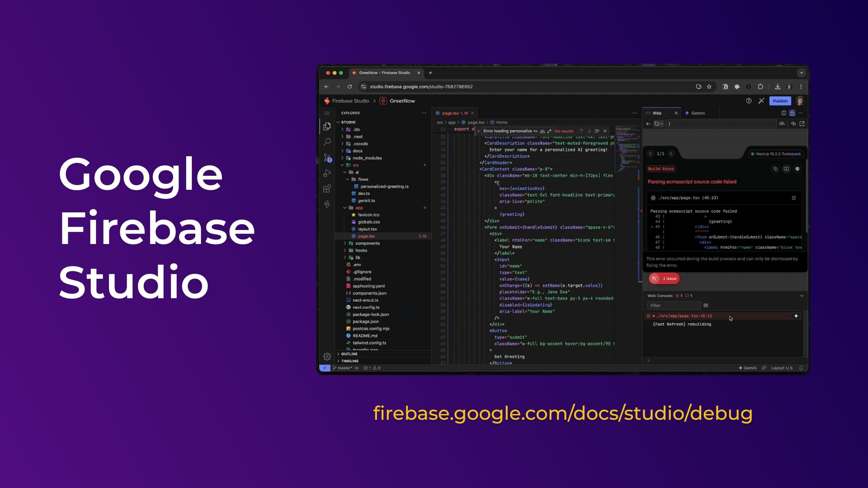Open the reload dropdown in web preview
This screenshot has width=868, height=488.
tap(662, 124)
